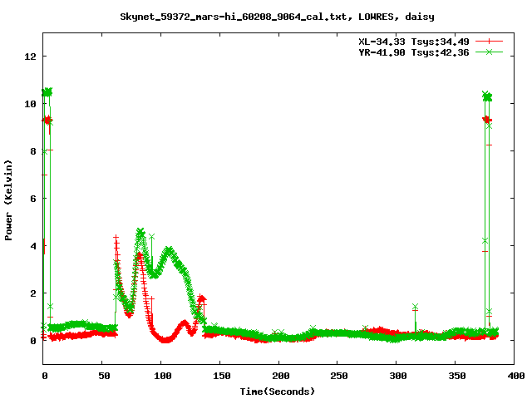Click the Time(Seconds) x-axis label

(x=277, y=392)
